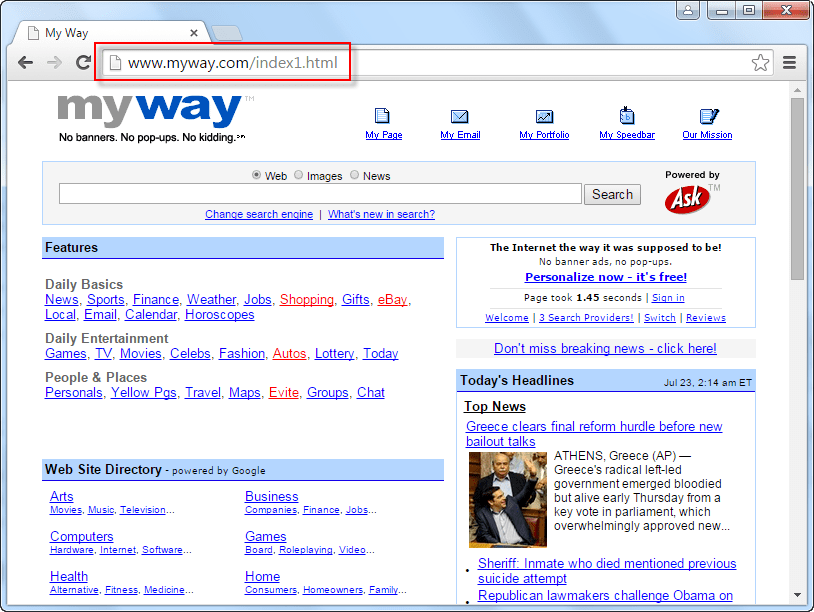Open the Change search engine link

[x=259, y=214]
